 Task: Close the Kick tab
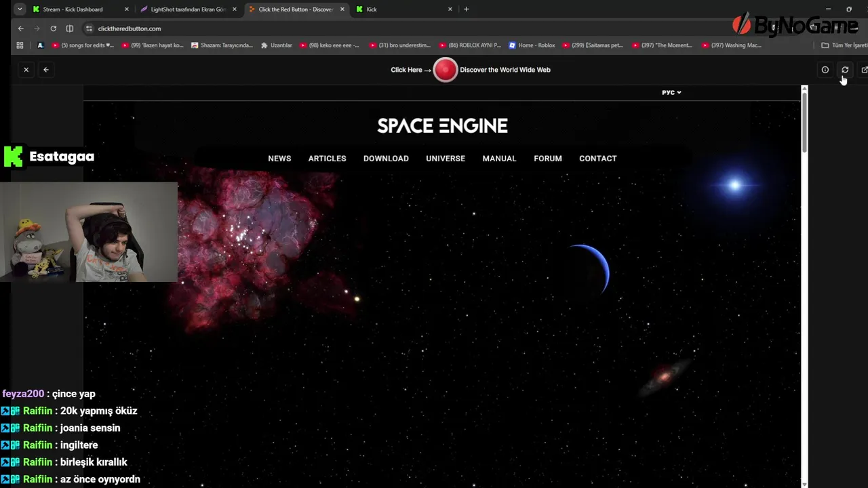click(450, 9)
